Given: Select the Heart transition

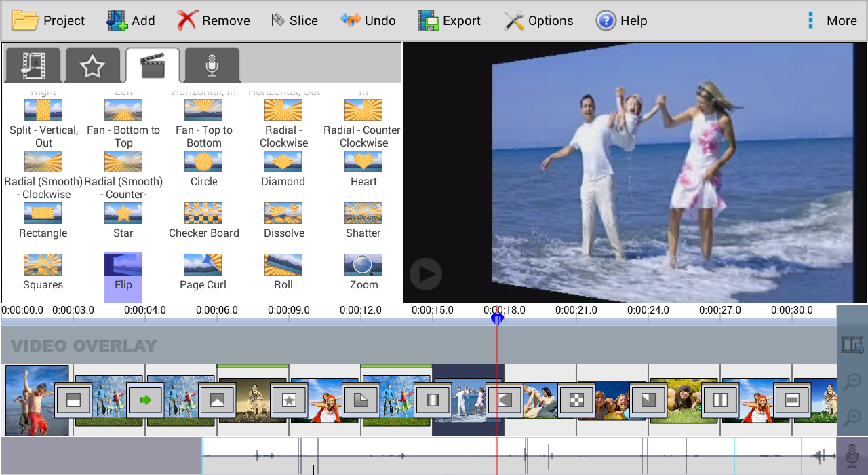Looking at the screenshot, I should coord(363,161).
